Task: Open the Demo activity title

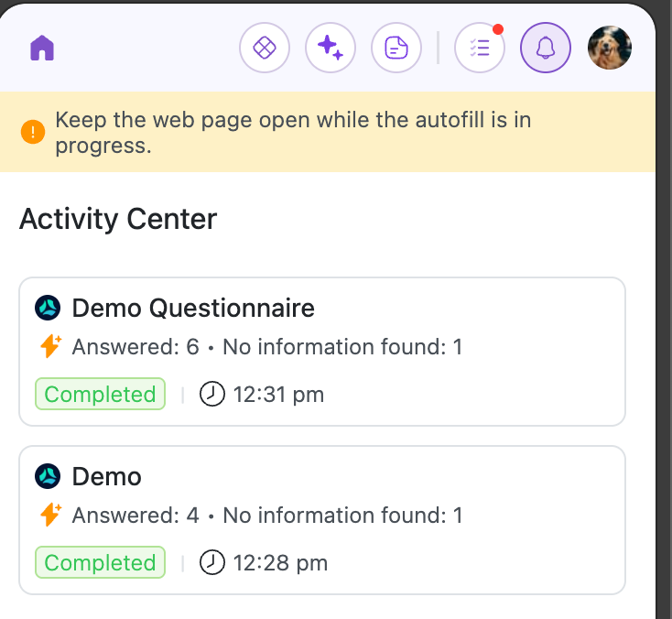Action: pos(106,476)
